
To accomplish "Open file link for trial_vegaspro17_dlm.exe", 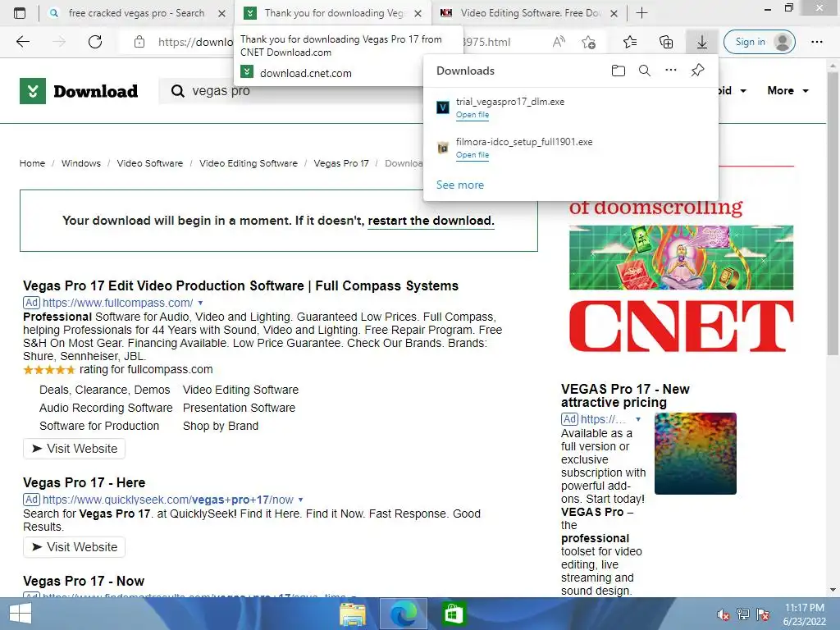I will click(x=472, y=115).
